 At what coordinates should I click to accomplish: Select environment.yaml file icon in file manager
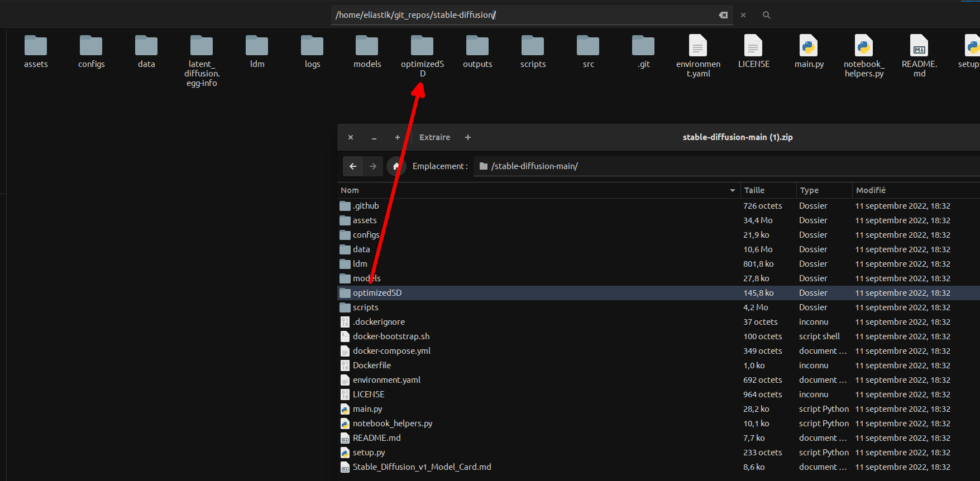tap(698, 46)
